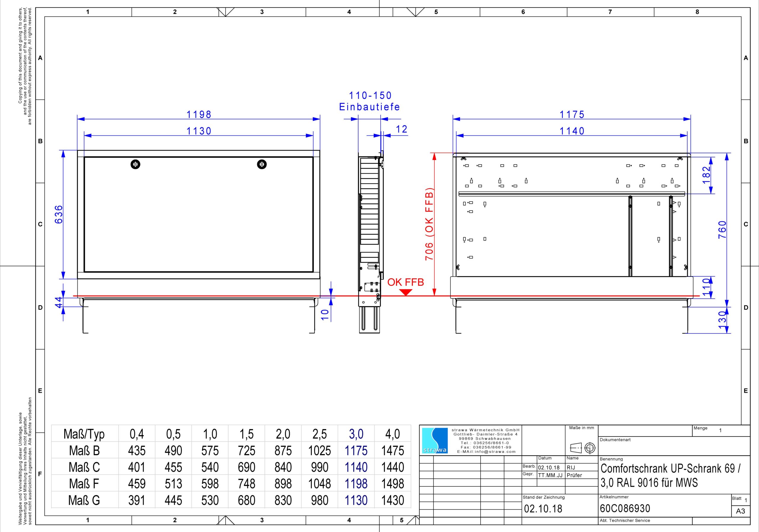759x532 pixels.
Task: Click table cell 401
Action: tap(136, 467)
